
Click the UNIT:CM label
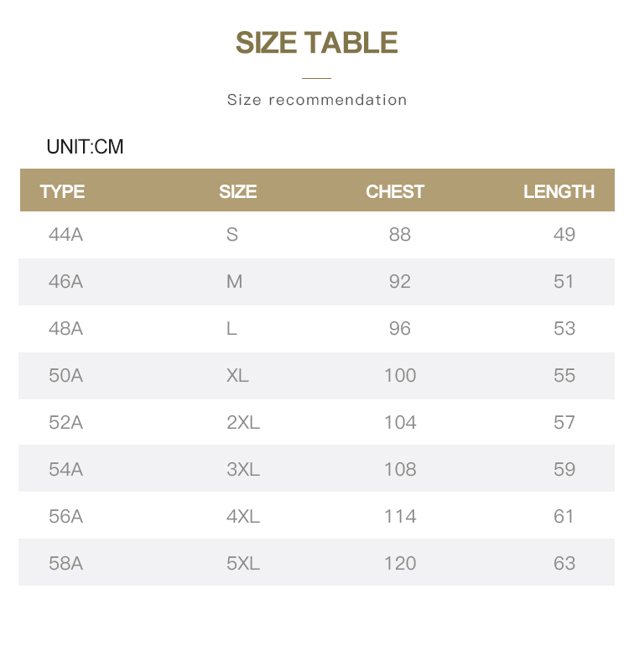click(x=85, y=147)
